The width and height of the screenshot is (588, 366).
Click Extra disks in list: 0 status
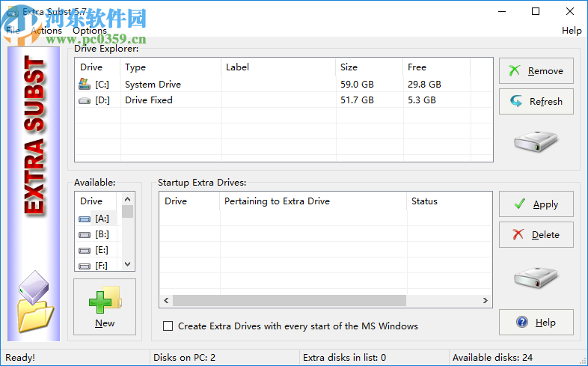344,357
